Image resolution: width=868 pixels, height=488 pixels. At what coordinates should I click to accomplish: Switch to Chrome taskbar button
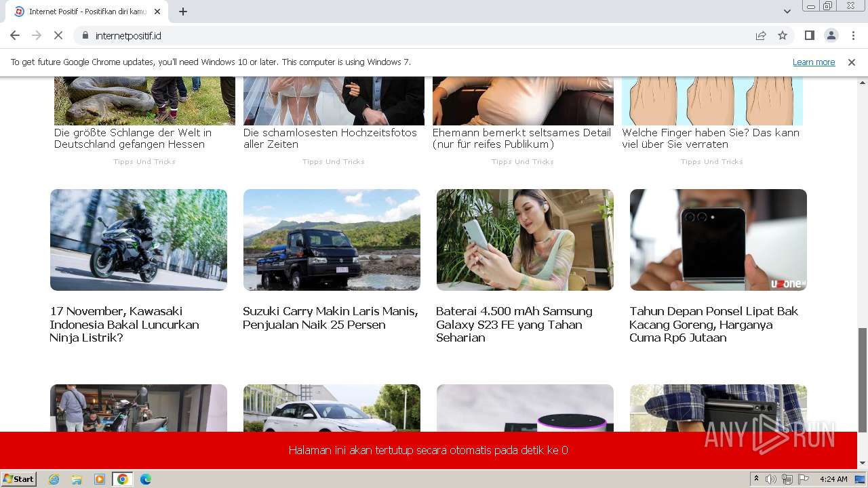(x=123, y=479)
